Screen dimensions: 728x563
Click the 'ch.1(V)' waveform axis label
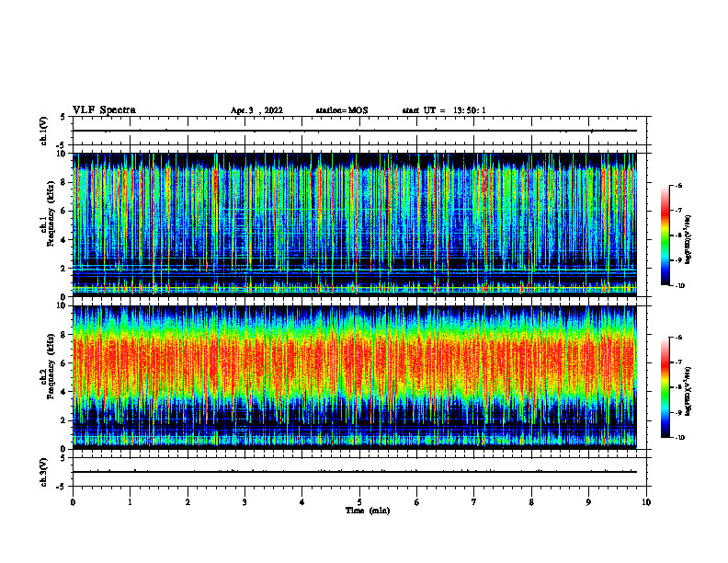[44, 131]
